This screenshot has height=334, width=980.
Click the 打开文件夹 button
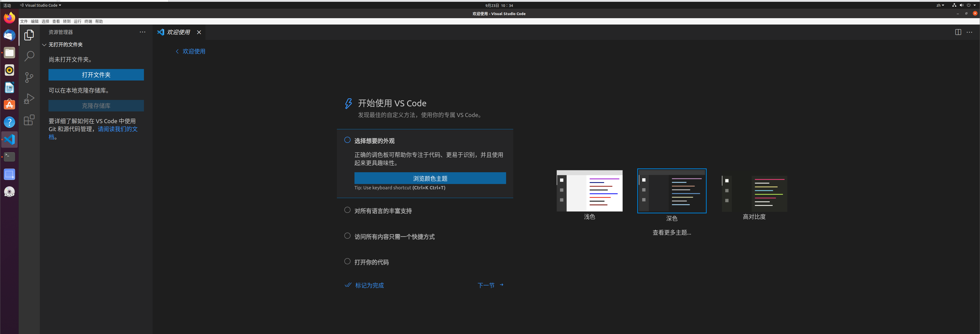(x=96, y=75)
